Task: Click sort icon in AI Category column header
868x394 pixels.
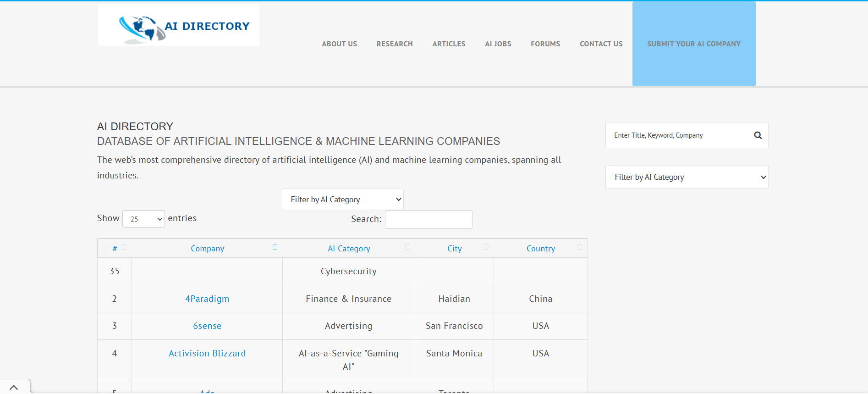Action: pos(407,247)
